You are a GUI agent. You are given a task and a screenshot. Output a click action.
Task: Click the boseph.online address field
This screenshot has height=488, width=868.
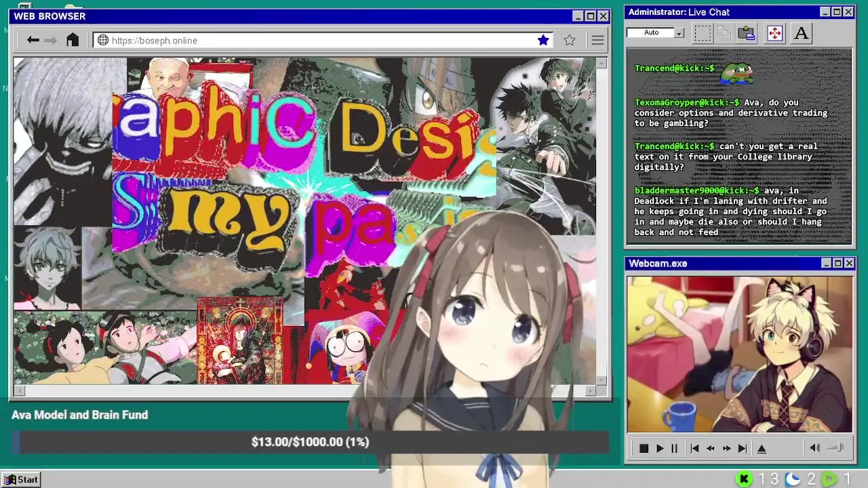coord(324,40)
